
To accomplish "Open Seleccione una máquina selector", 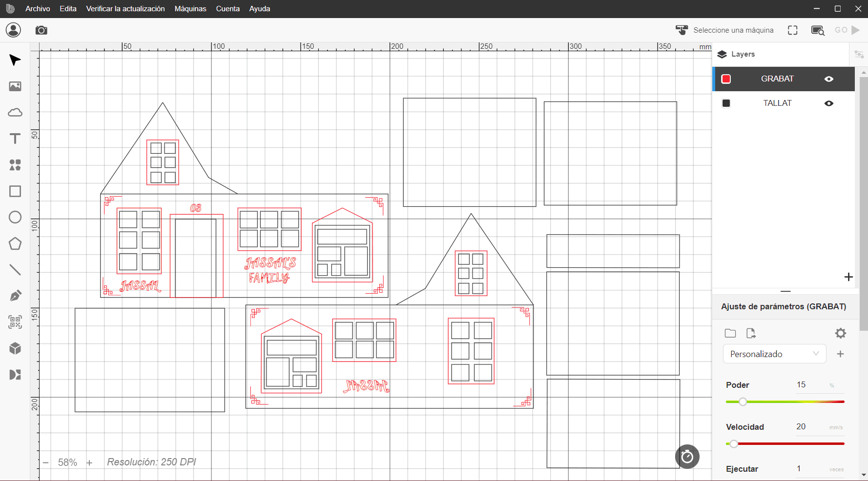I will pos(725,30).
